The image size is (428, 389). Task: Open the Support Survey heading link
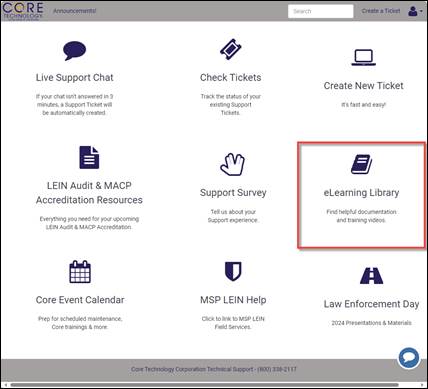(x=233, y=193)
